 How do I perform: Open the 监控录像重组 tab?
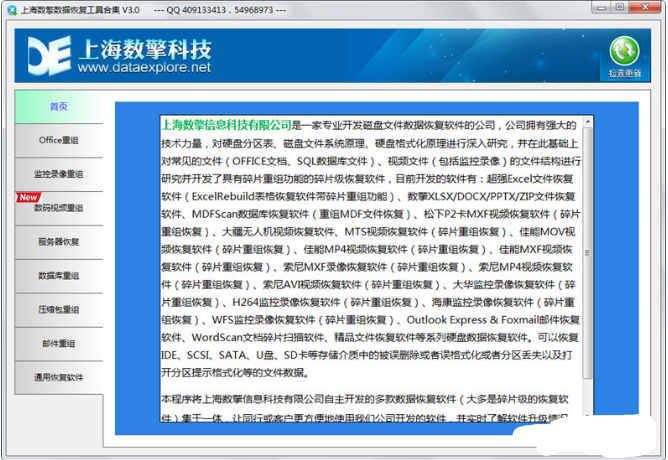[x=59, y=174]
